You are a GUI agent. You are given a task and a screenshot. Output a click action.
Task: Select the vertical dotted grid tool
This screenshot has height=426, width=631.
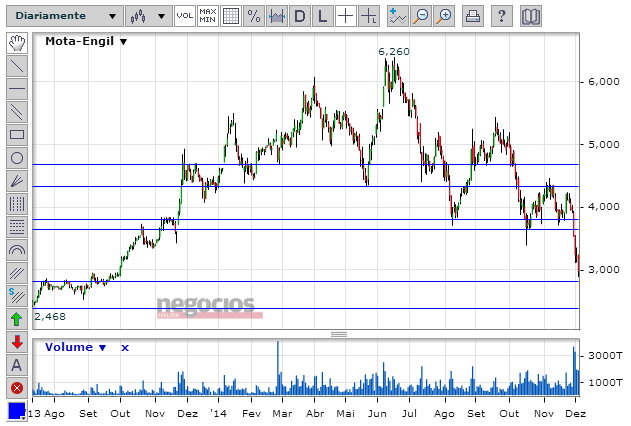17,204
